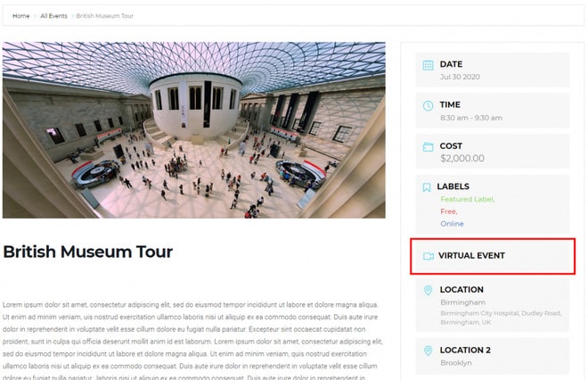Click the clock icon beside Time
The height and width of the screenshot is (380, 588).
pos(428,106)
